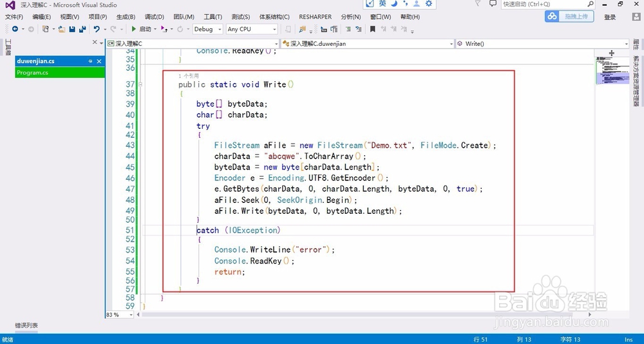The image size is (644, 344).
Task: Click the Quick Launch magnifier icon
Action: [x=591, y=4]
